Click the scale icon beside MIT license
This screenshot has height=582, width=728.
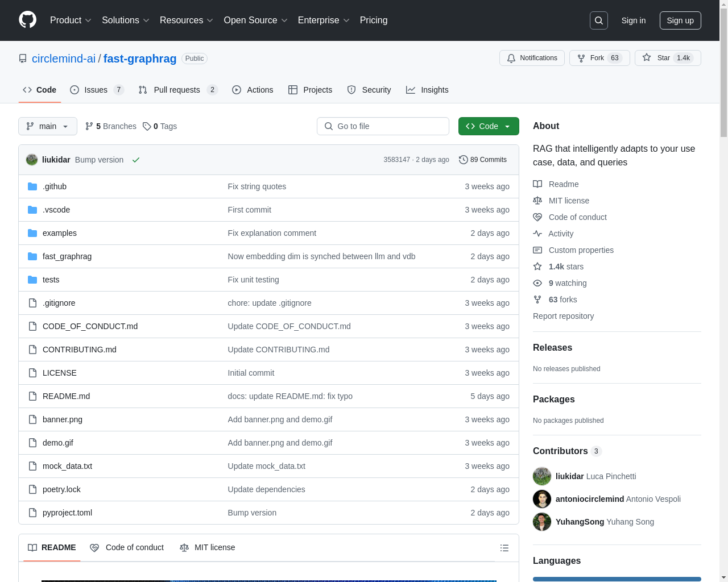pyautogui.click(x=537, y=201)
